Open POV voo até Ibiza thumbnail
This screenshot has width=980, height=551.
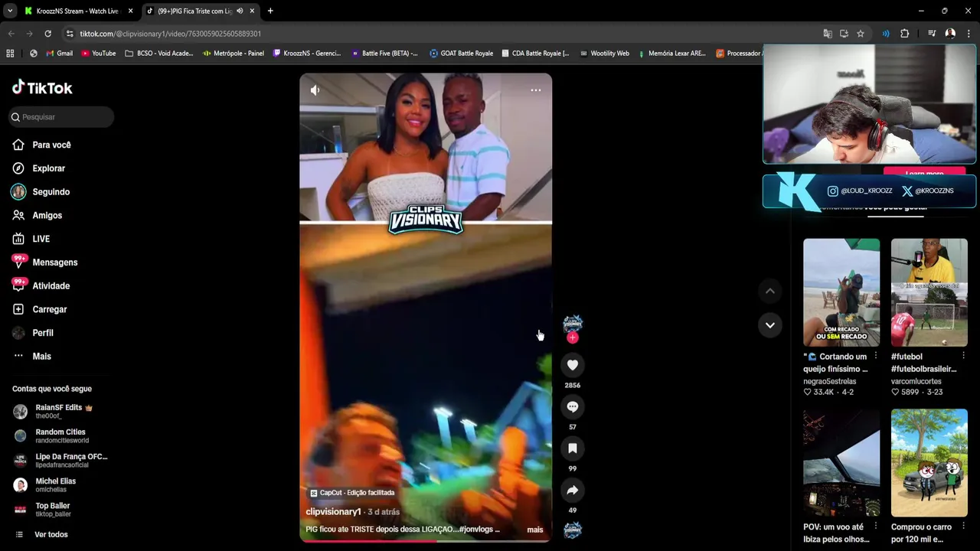[x=841, y=463]
